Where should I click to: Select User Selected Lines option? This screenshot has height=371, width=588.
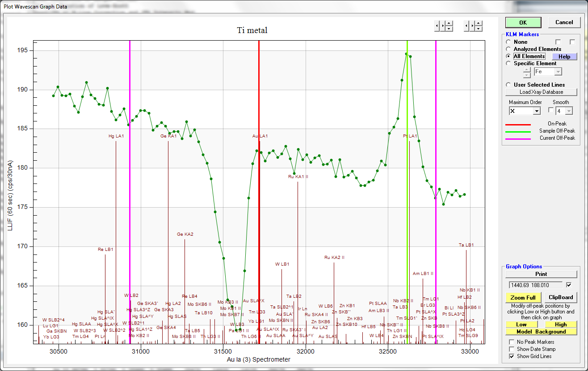(x=508, y=85)
